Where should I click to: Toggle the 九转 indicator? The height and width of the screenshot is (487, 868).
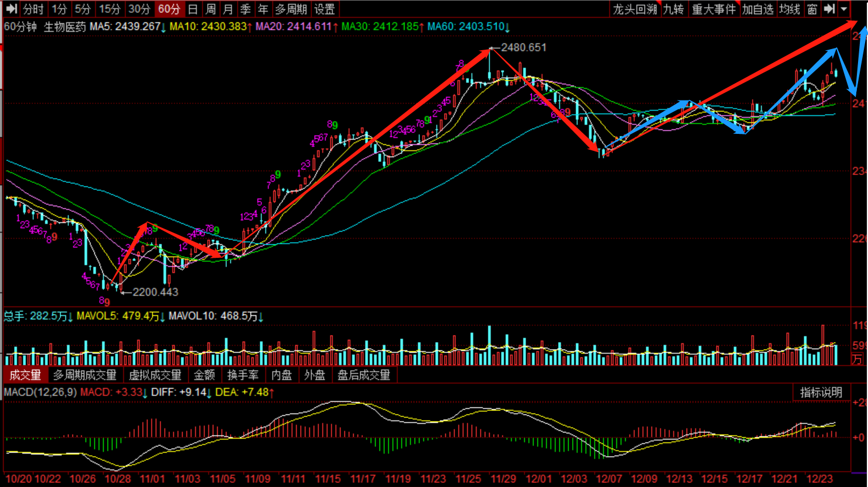click(x=674, y=9)
